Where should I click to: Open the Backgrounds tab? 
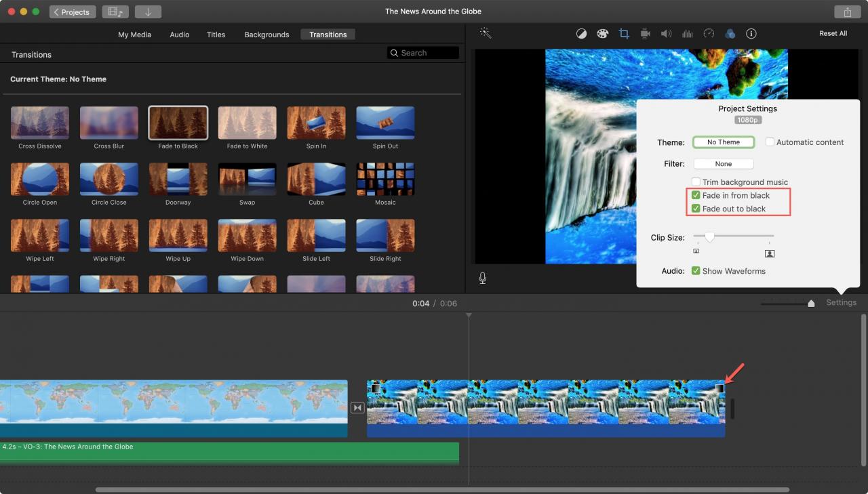point(267,35)
